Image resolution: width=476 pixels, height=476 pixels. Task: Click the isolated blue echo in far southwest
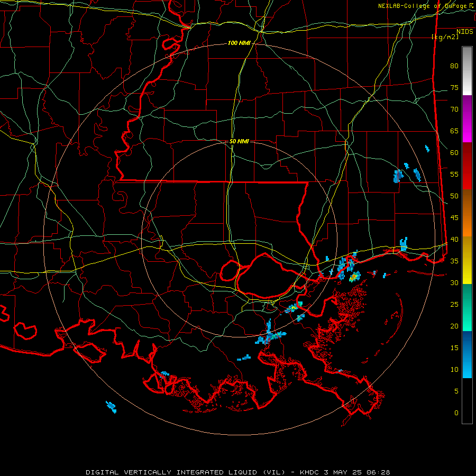[x=111, y=407]
